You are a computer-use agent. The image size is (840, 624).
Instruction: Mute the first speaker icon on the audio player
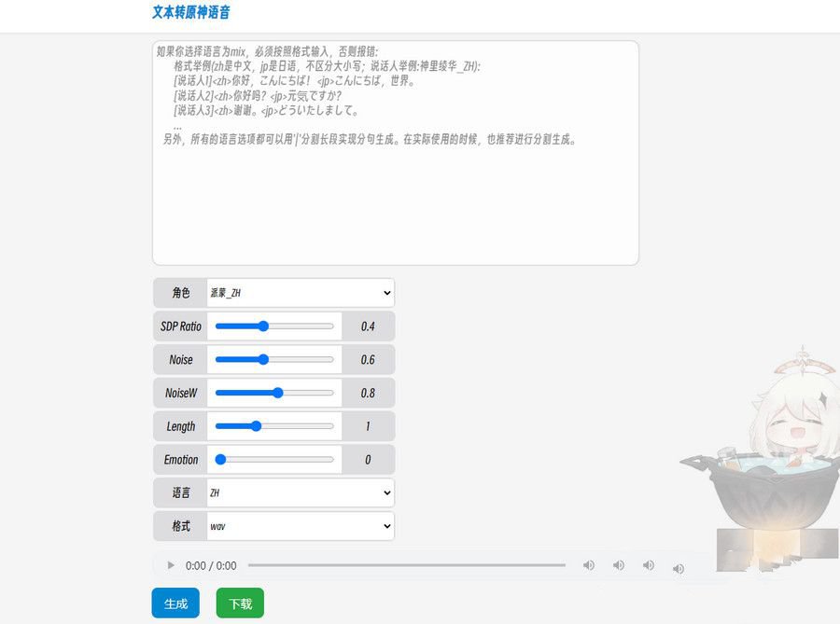pos(589,565)
